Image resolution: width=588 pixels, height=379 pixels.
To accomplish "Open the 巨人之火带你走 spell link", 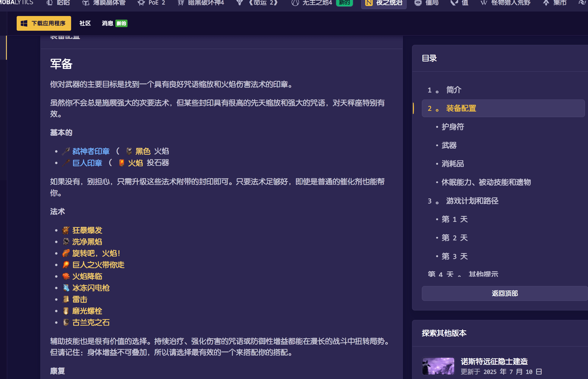I will pyautogui.click(x=98, y=265).
